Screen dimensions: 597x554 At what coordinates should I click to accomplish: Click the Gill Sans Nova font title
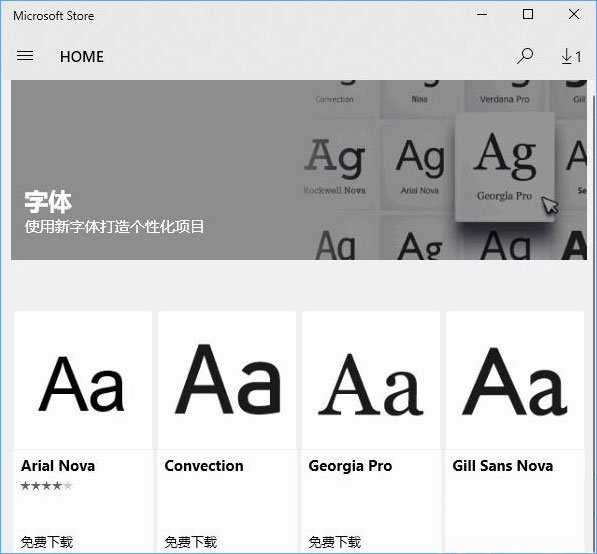[503, 466]
